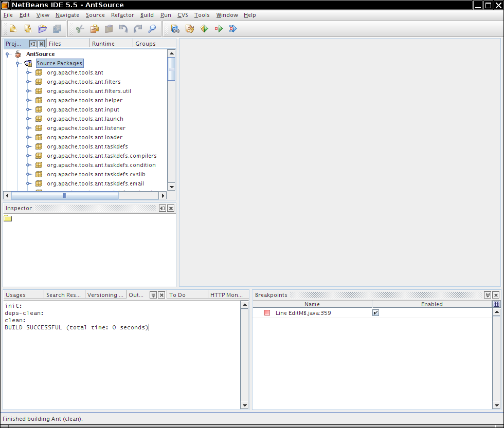Click the Enabled column header in Breakpoints

click(x=431, y=304)
